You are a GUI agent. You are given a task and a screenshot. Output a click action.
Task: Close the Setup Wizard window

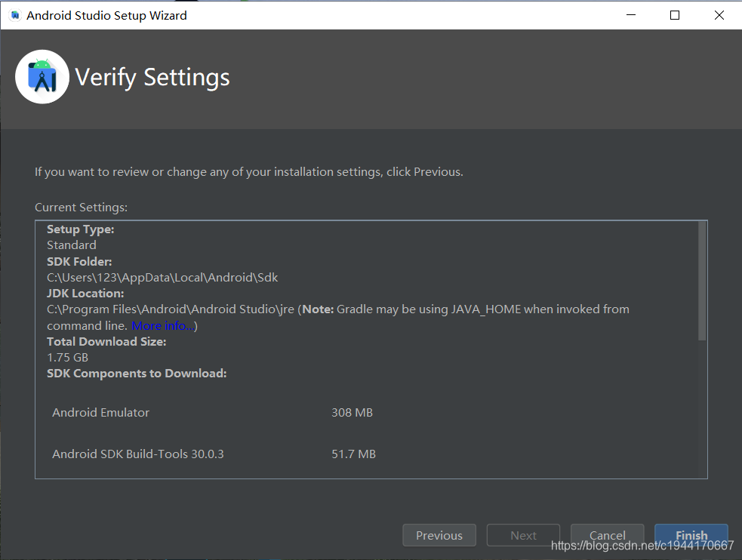719,15
